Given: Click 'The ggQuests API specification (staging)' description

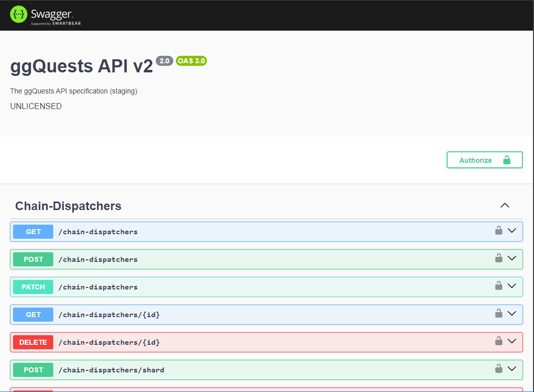Looking at the screenshot, I should tap(73, 91).
